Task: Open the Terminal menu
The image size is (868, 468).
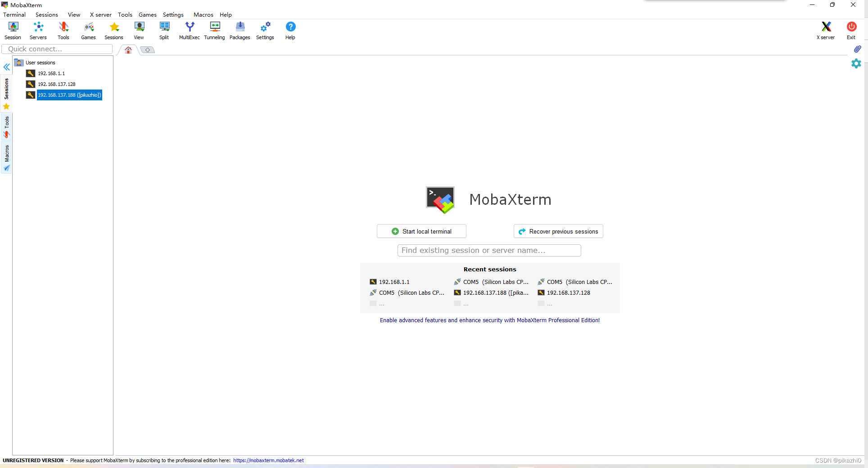Action: coord(14,15)
